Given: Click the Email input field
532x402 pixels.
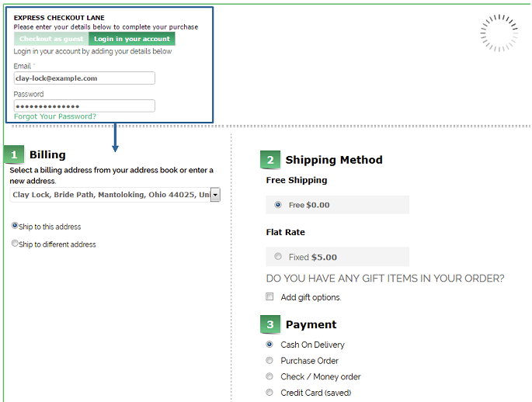Looking at the screenshot, I should coord(84,78).
